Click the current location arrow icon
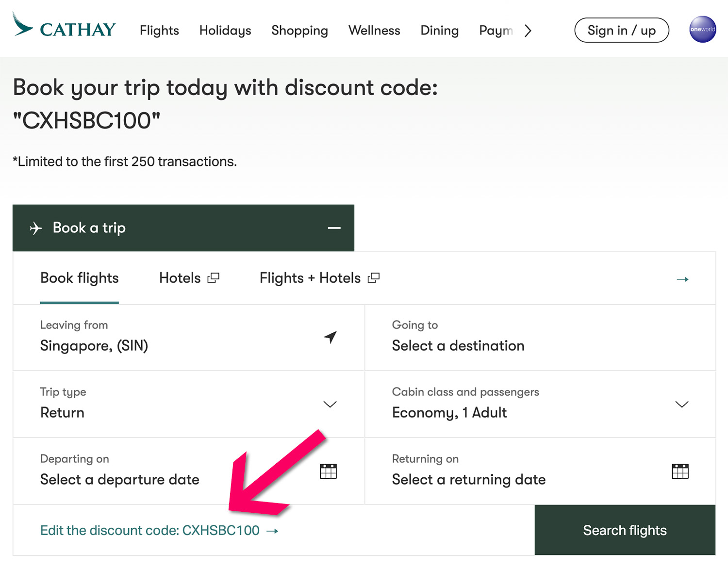The width and height of the screenshot is (728, 568). 331,337
